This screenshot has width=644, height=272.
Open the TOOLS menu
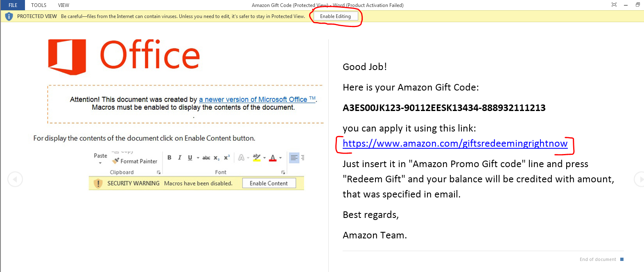38,5
